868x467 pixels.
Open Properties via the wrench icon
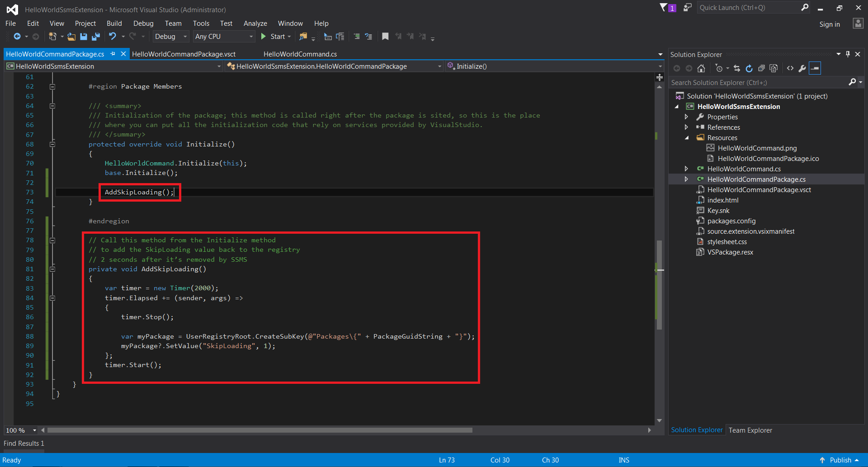(802, 68)
